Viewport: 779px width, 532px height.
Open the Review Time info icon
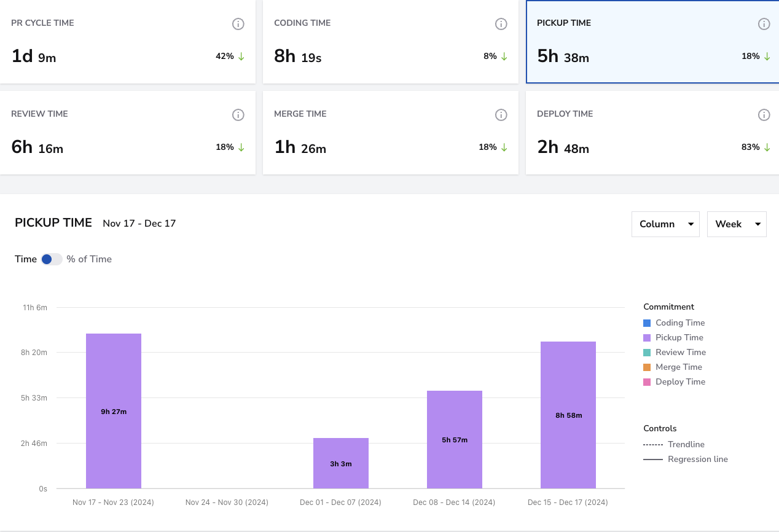coord(238,115)
